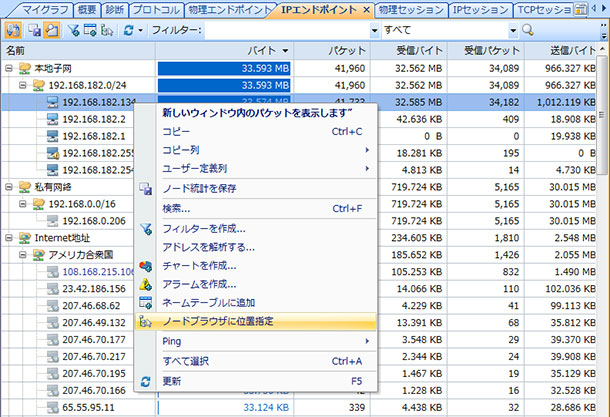Collapse the 192.168.0.0/16 subnet node
610x417 pixels.
click(x=24, y=204)
